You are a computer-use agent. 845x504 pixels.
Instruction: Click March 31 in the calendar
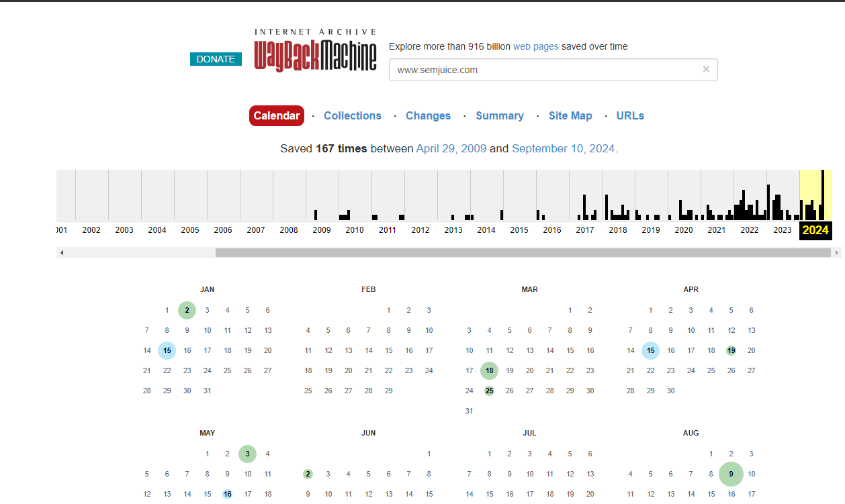coord(470,411)
